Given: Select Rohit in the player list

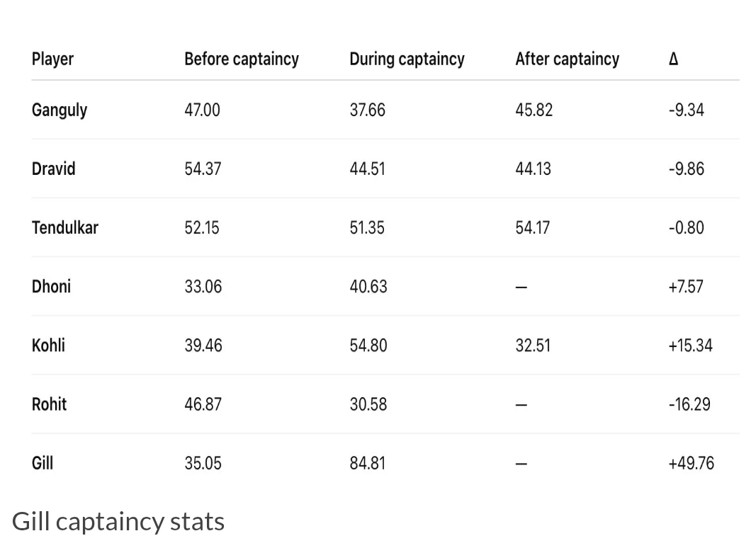Looking at the screenshot, I should click(x=49, y=404).
